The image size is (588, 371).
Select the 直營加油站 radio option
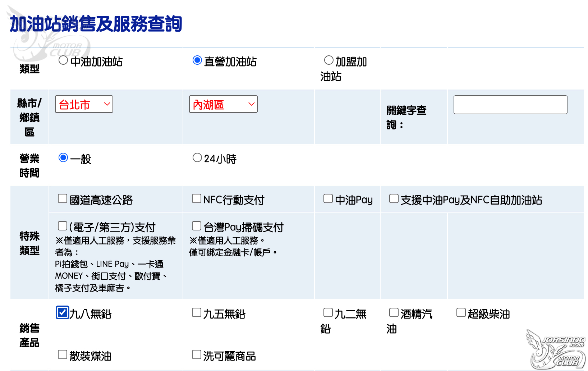click(x=197, y=60)
